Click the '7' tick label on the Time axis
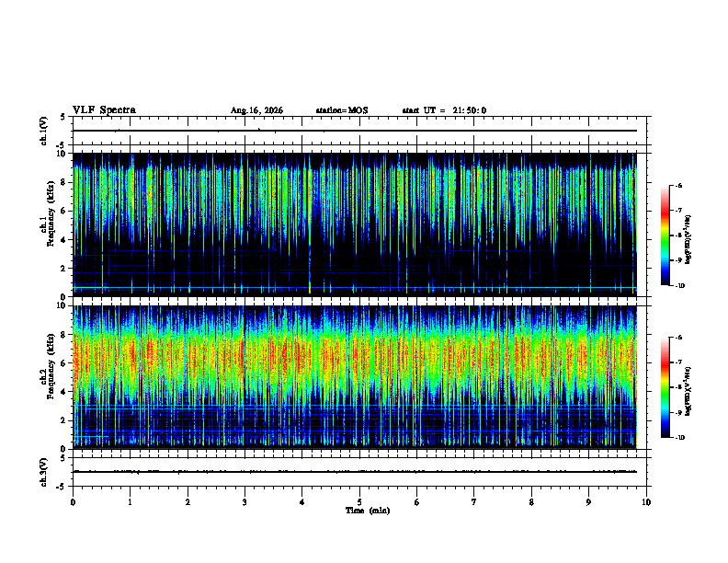The width and height of the screenshot is (728, 563). pyautogui.click(x=474, y=502)
